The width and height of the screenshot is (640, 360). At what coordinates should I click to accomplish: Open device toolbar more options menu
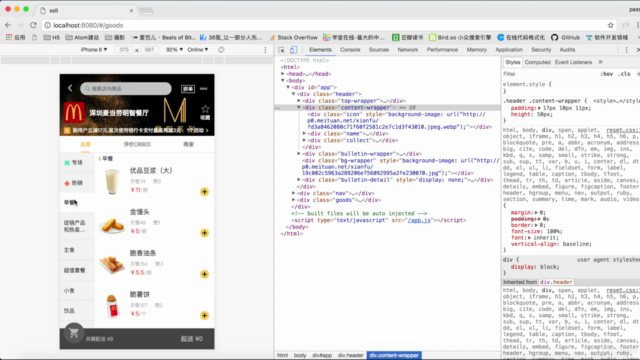coord(265,50)
